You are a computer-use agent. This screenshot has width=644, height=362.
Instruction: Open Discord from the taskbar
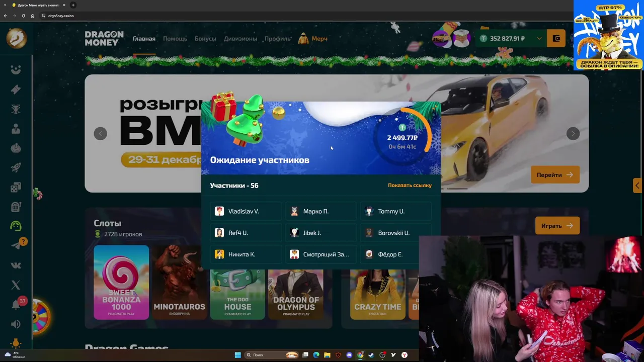[x=349, y=355]
